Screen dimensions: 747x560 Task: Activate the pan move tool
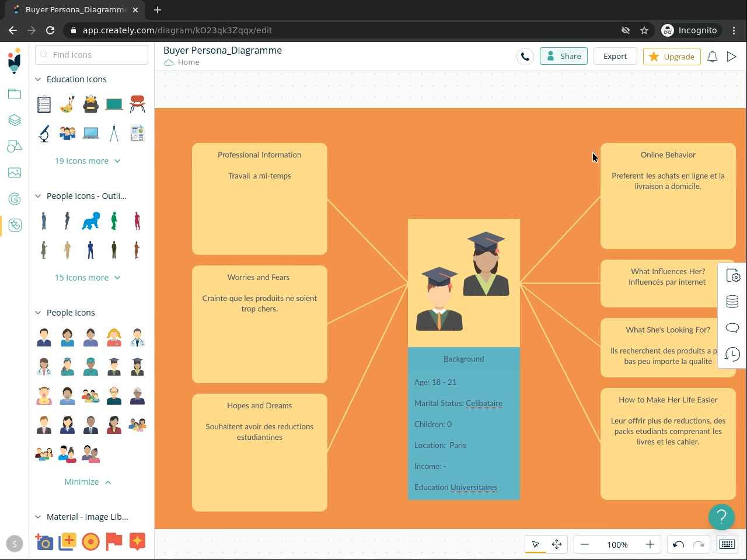click(x=557, y=544)
